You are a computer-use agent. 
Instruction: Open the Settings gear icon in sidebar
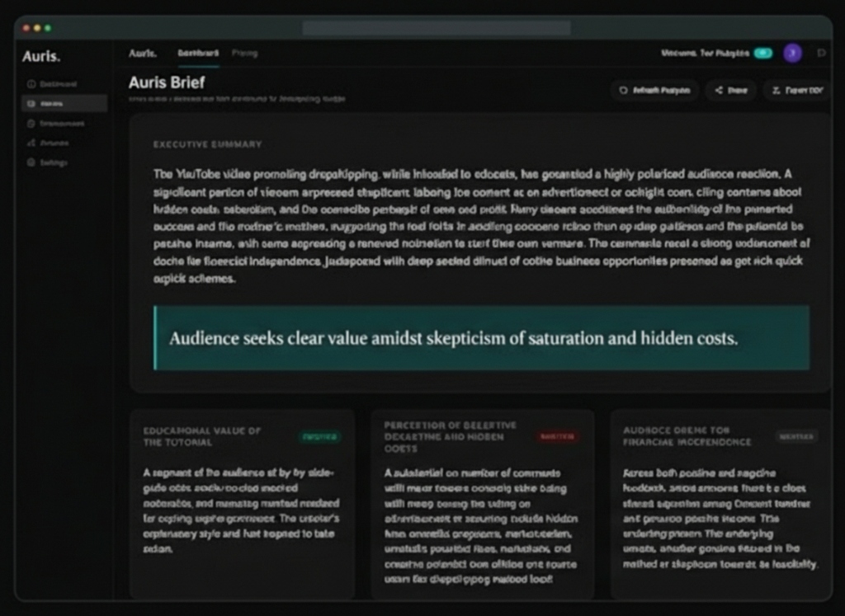[31, 162]
